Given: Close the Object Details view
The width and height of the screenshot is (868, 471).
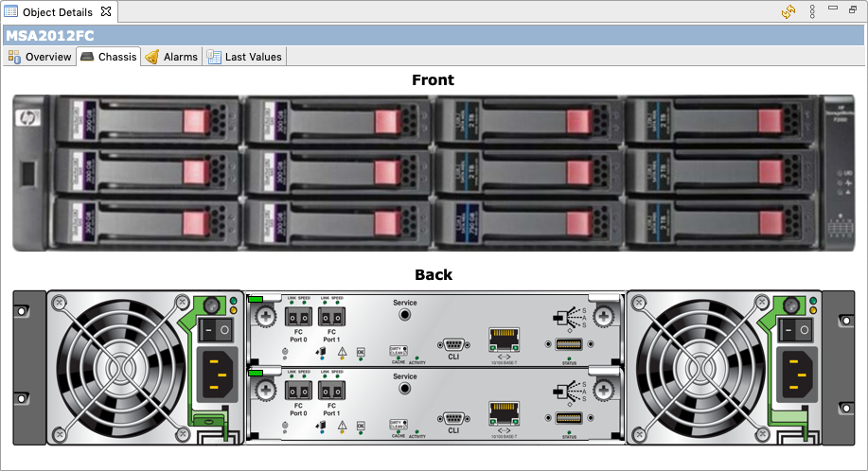Looking at the screenshot, I should pyautogui.click(x=106, y=11).
